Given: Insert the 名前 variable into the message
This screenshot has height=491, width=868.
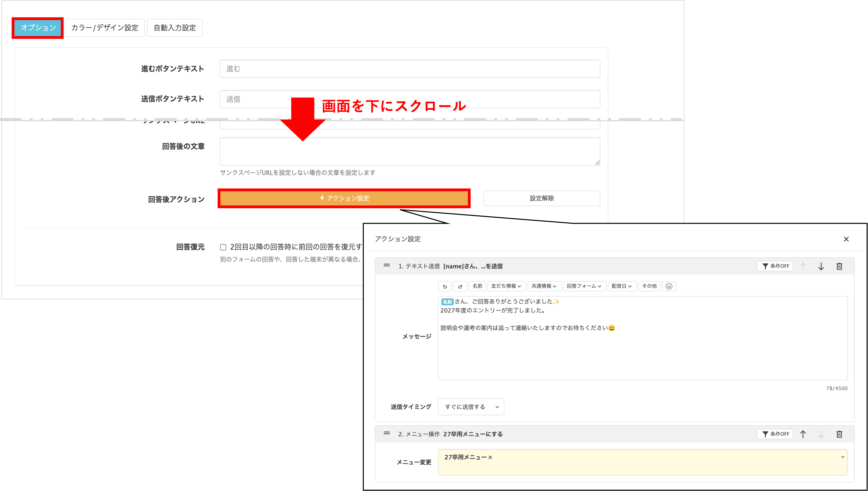Looking at the screenshot, I should point(477,286).
